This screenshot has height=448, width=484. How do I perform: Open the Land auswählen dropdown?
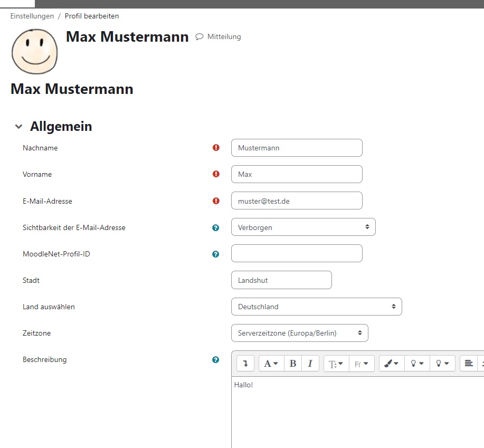[x=316, y=307]
